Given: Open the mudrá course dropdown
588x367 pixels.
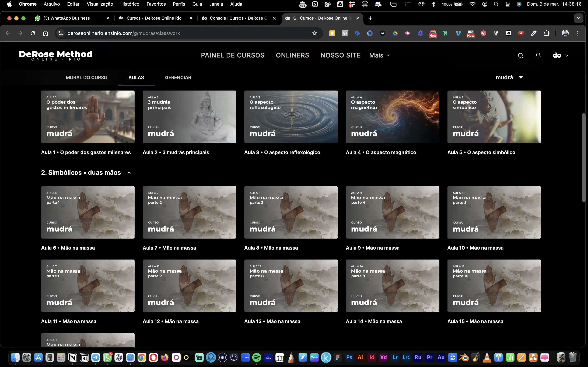Looking at the screenshot, I should click(509, 77).
